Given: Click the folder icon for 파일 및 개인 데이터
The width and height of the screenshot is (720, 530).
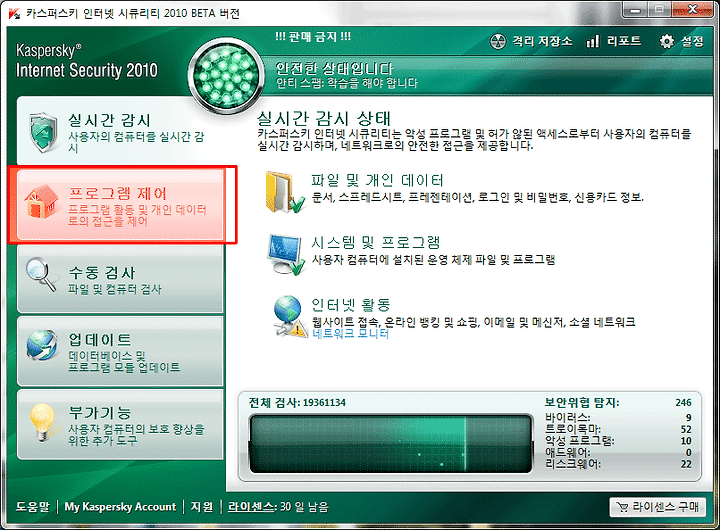Looking at the screenshot, I should [x=284, y=192].
